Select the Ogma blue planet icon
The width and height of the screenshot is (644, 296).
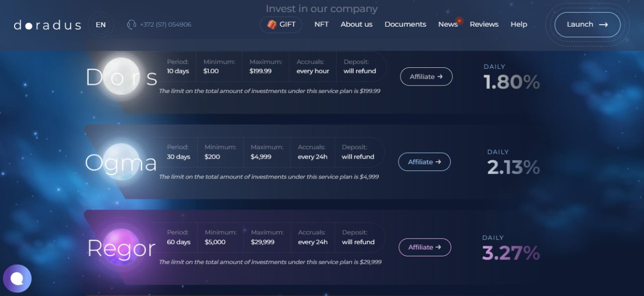point(121,162)
